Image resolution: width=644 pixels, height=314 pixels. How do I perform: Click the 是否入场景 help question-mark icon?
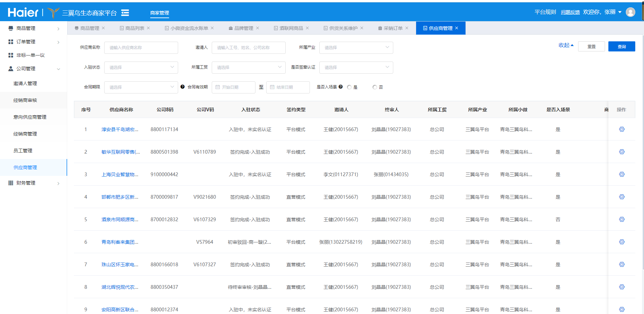(340, 87)
